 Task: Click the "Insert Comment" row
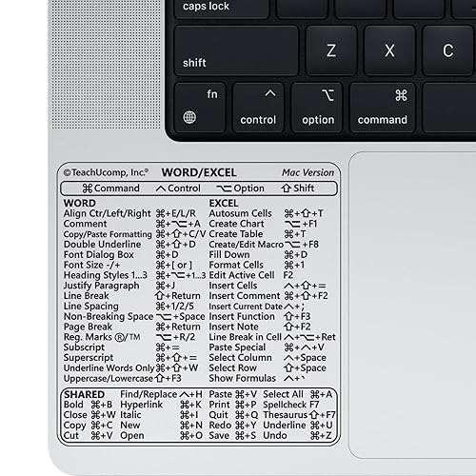268,296
